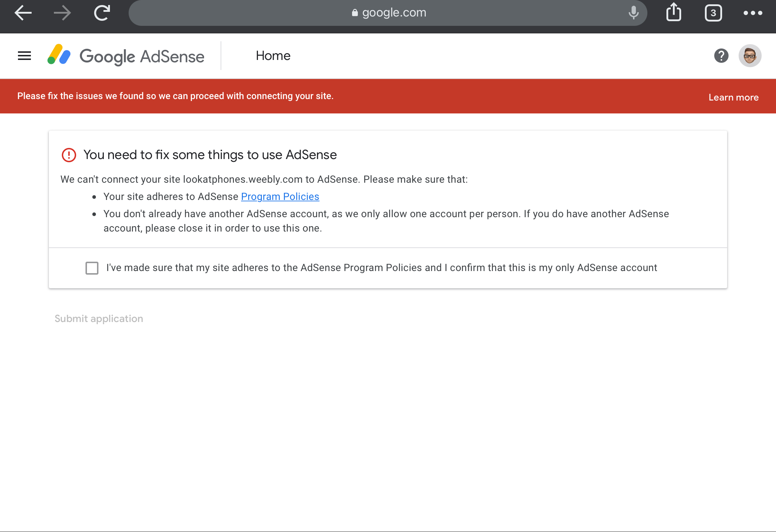Viewport: 776px width, 532px height.
Task: Click the 'You need to fix some things' heading
Action: pyautogui.click(x=210, y=155)
